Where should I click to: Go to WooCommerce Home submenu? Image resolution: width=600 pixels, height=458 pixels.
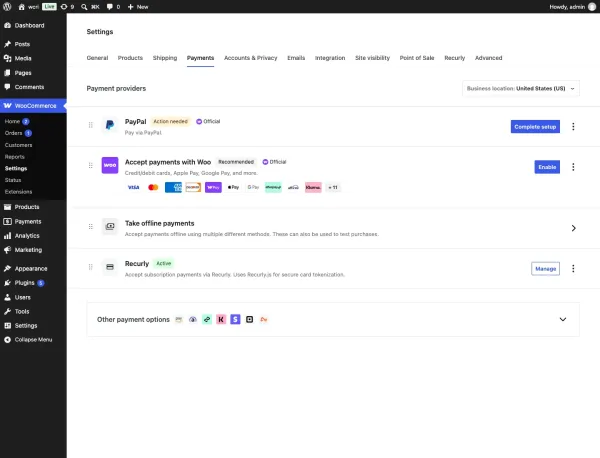coord(12,121)
